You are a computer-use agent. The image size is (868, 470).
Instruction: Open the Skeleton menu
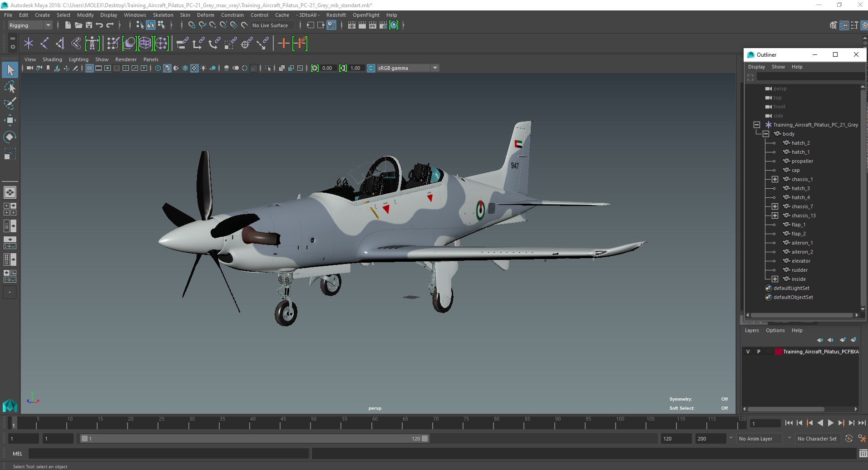(x=163, y=15)
